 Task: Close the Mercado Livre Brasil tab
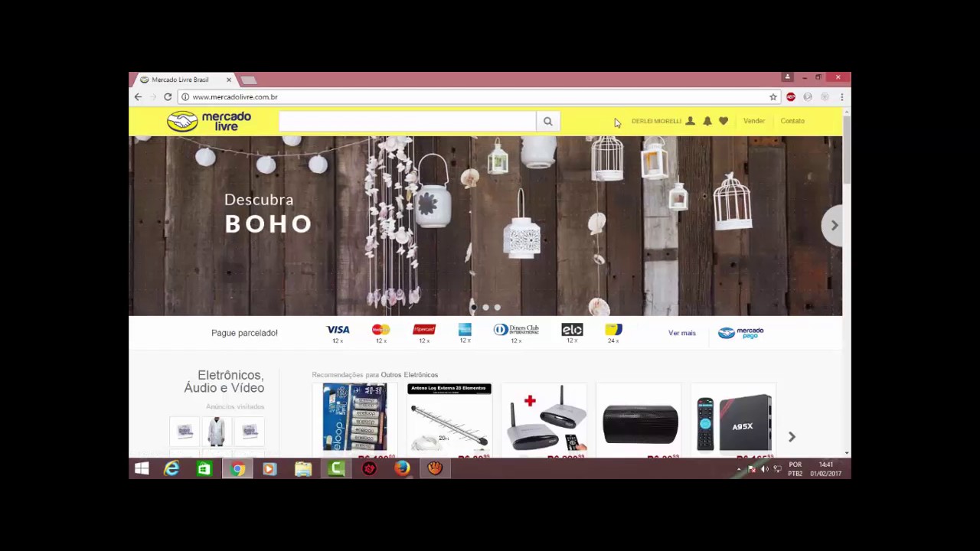coord(228,80)
